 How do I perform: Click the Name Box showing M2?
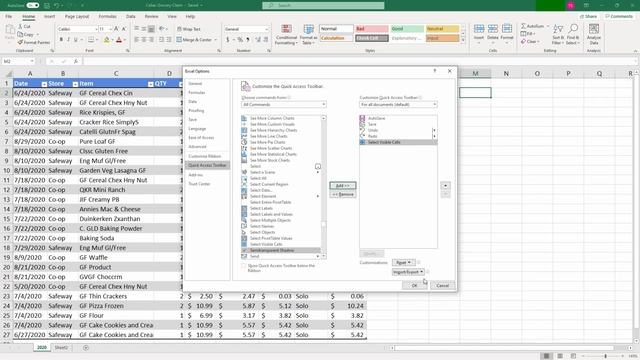click(18, 61)
